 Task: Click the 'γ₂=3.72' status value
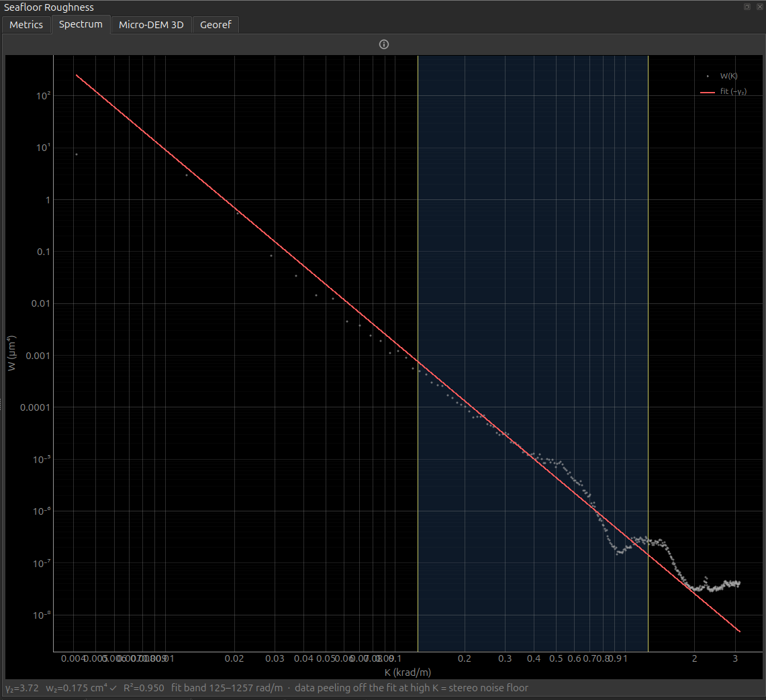tap(22, 688)
